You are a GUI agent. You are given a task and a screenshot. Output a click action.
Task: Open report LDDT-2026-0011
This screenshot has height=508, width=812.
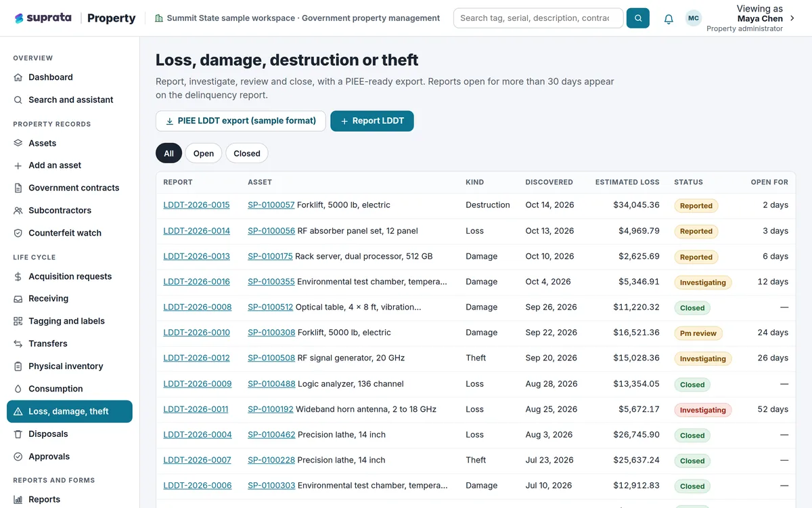(x=196, y=409)
